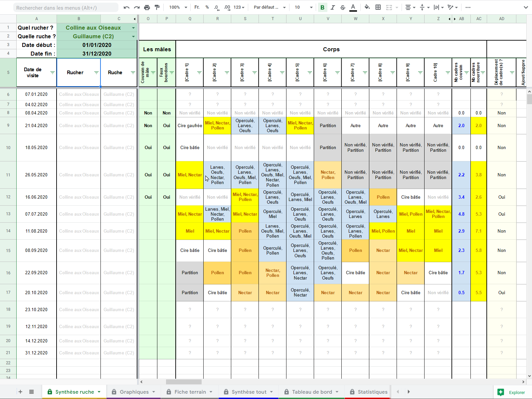Toggle bold formatting button

tap(322, 7)
